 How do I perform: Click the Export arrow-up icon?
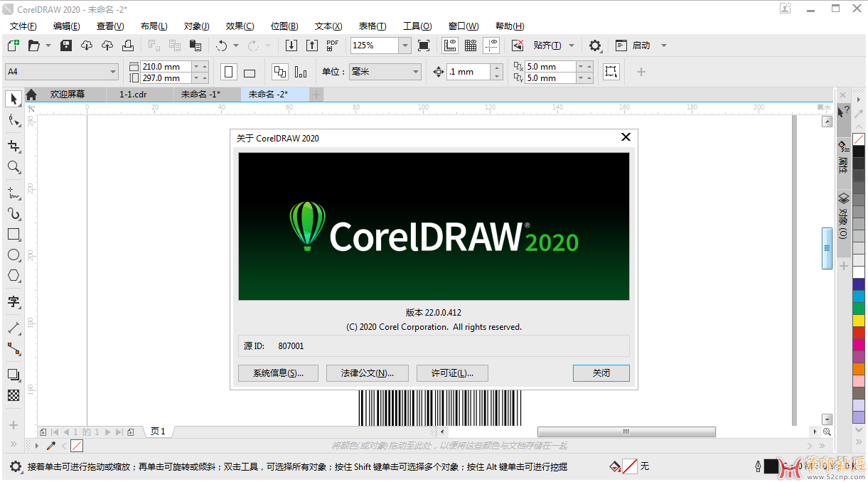[x=312, y=45]
